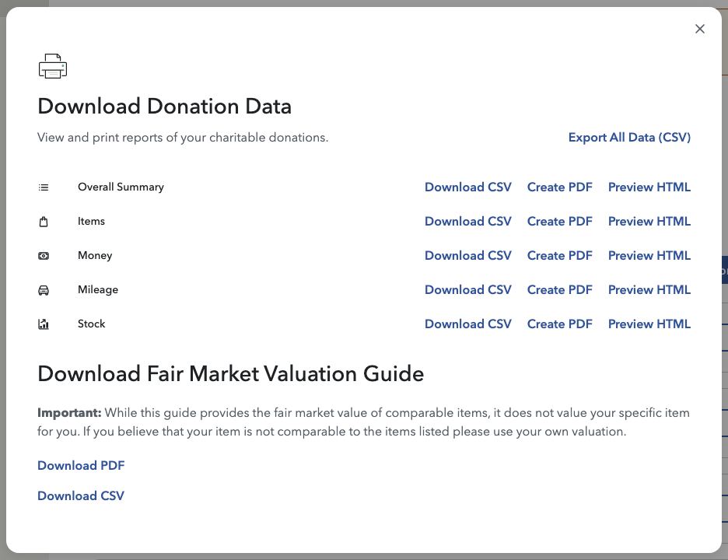Viewport: 728px width, 560px height.
Task: Click the Stock chart icon
Action: [44, 324]
